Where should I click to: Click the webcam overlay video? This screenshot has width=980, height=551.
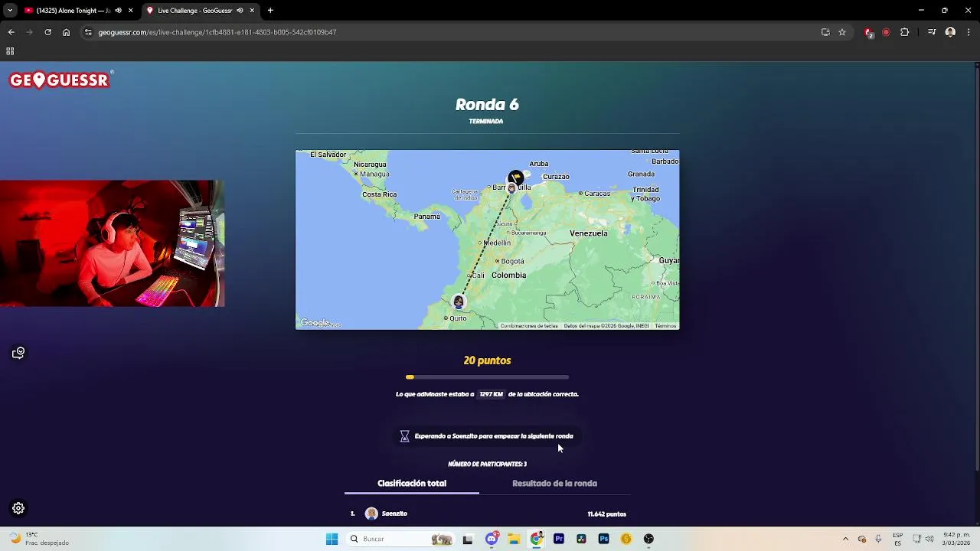click(113, 243)
